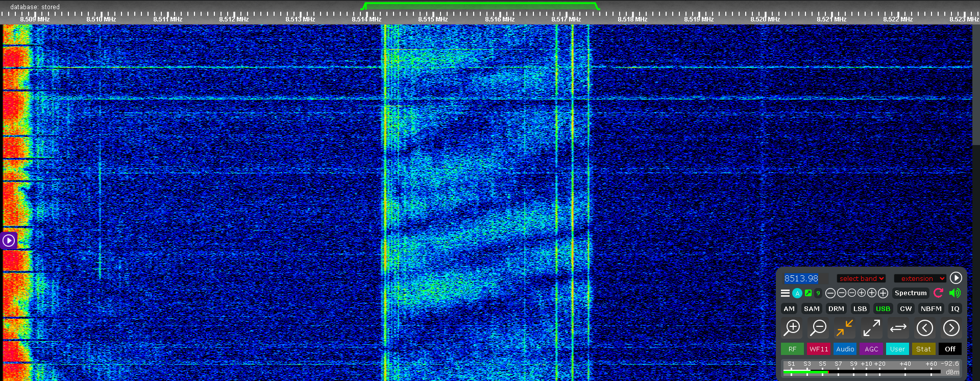
Task: Select IQ demodulation mode
Action: (x=955, y=308)
